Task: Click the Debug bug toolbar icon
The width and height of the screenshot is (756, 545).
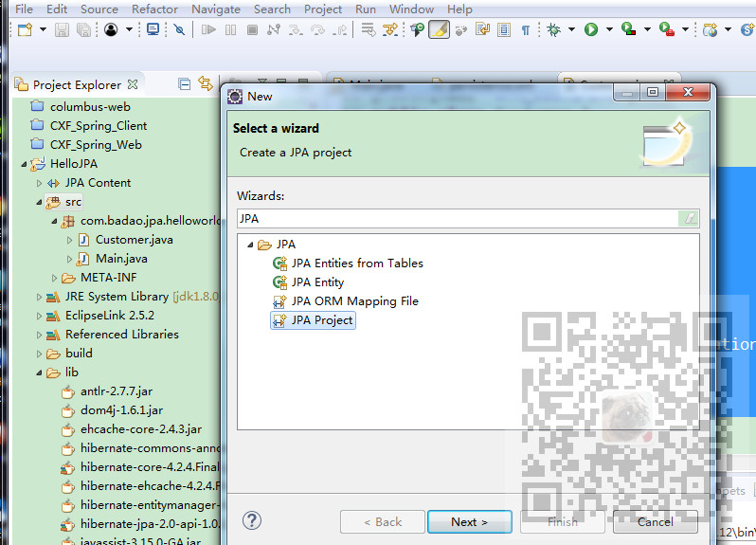Action: 553,30
